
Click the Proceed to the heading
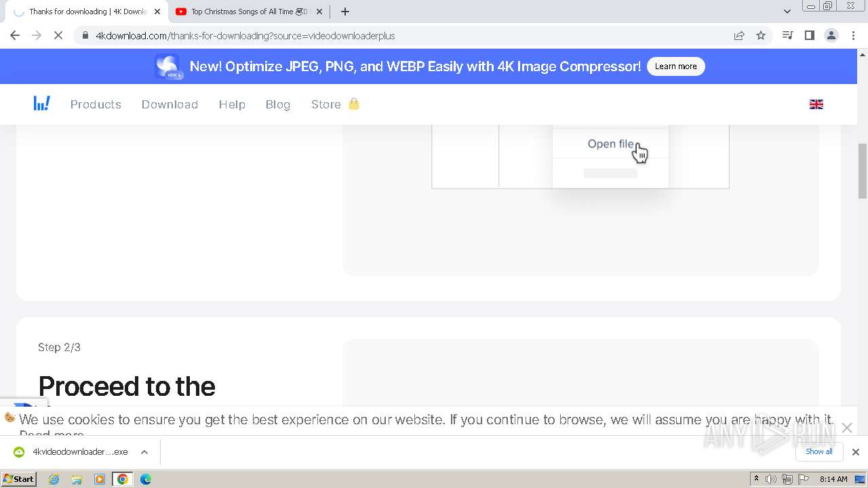(x=127, y=386)
